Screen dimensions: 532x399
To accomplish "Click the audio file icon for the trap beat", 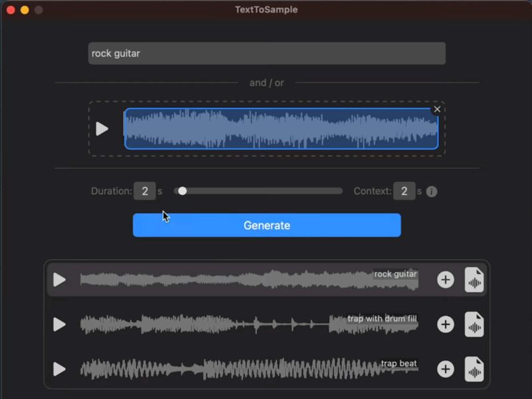I will [x=474, y=368].
